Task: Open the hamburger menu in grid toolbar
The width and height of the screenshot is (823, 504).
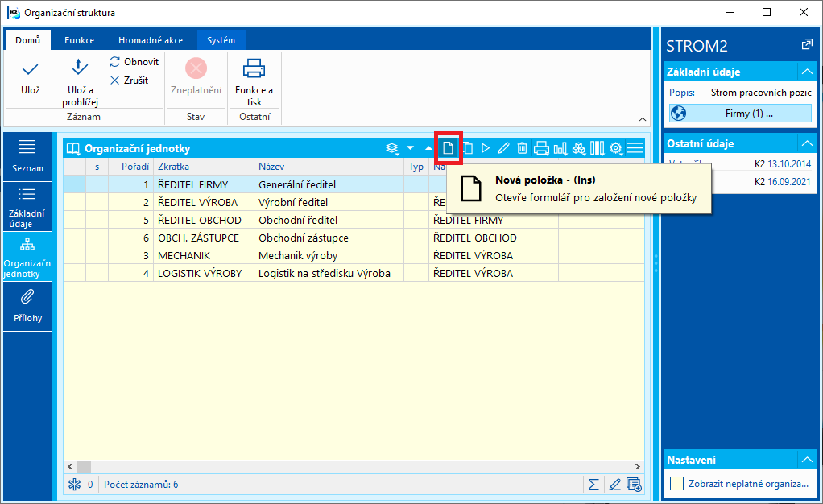Action: [635, 149]
